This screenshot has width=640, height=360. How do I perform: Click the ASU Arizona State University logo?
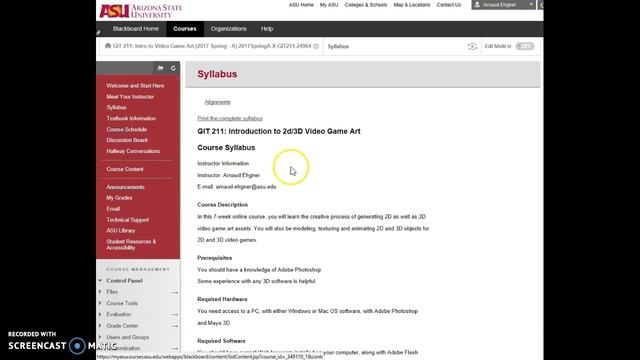click(140, 11)
